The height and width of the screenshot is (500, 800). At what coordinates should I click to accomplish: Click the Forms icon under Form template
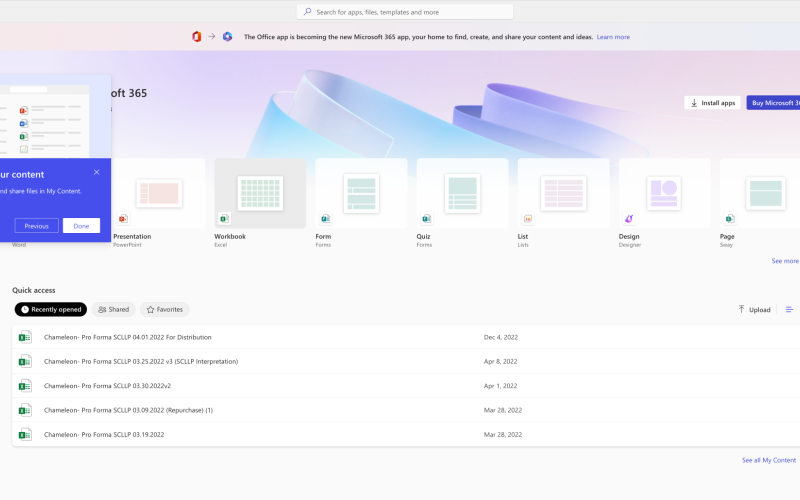point(325,218)
